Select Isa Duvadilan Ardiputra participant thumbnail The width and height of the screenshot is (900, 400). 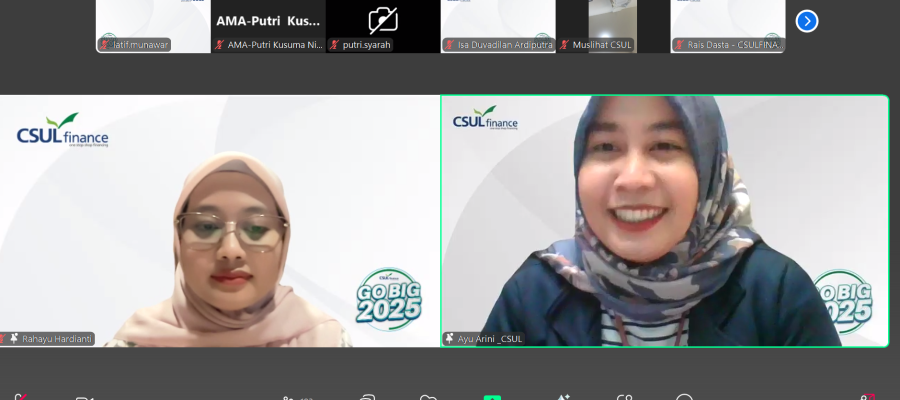[x=498, y=26]
